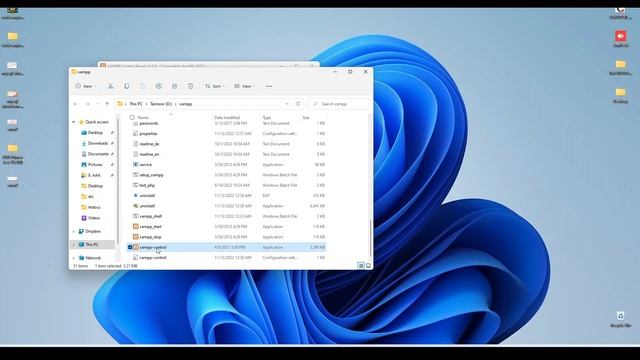The width and height of the screenshot is (640, 360).
Task: Go back with the back arrow
Action: coord(76,104)
